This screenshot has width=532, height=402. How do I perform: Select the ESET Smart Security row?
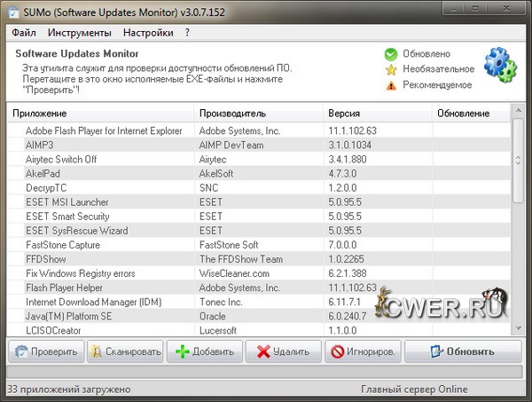click(x=259, y=217)
